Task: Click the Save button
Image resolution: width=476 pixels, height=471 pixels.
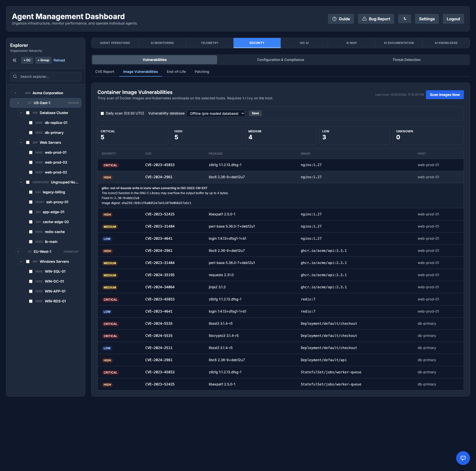Action: (255, 113)
